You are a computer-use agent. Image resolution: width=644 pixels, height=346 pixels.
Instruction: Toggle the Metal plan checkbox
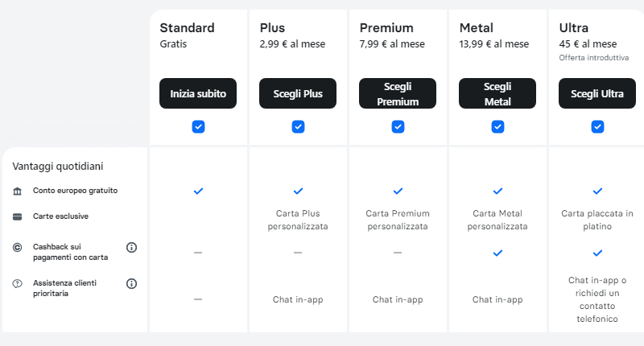point(497,127)
